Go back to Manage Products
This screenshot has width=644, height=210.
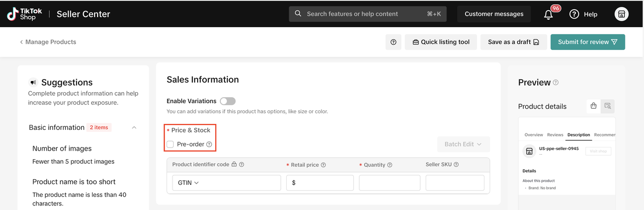(48, 42)
